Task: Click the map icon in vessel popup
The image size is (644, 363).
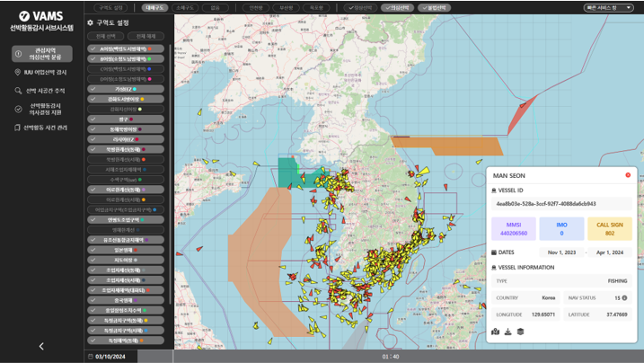Action: click(x=496, y=332)
